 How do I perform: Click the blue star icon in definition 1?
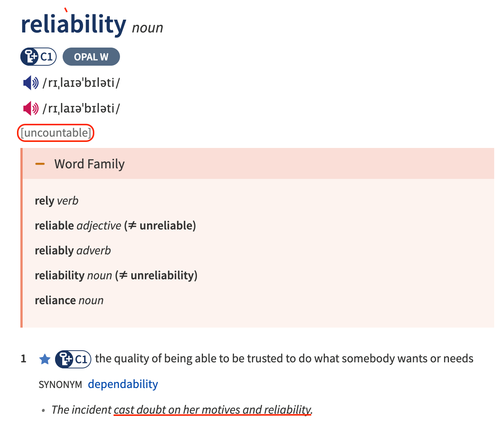point(45,359)
